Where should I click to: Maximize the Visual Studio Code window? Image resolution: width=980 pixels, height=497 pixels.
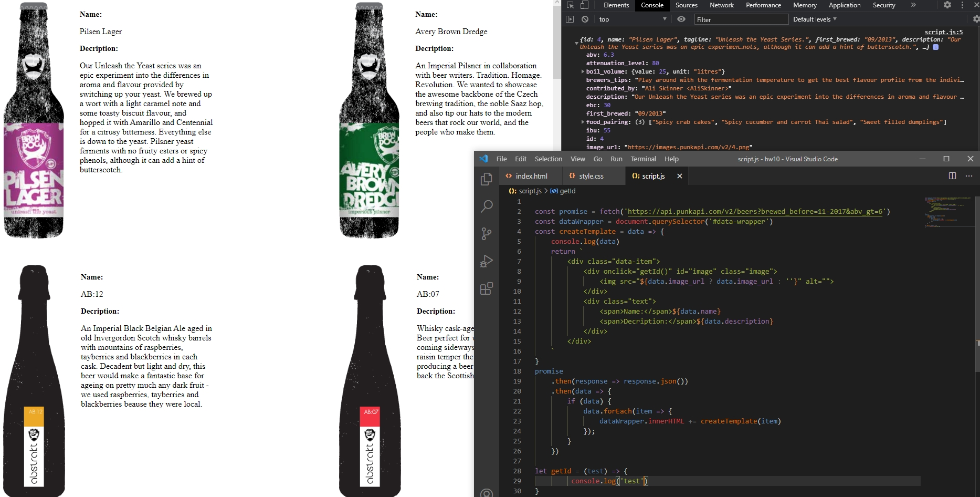pyautogui.click(x=946, y=159)
